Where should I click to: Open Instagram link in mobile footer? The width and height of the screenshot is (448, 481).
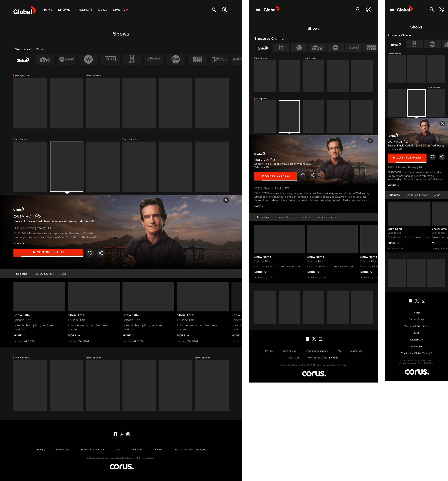point(423,301)
